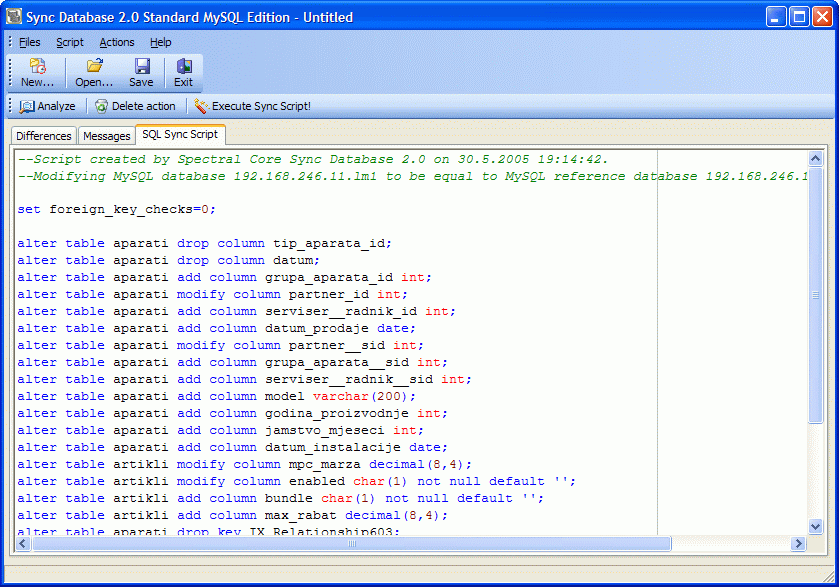
Task: Click the vertical scrollbar thumb
Action: coord(815,295)
